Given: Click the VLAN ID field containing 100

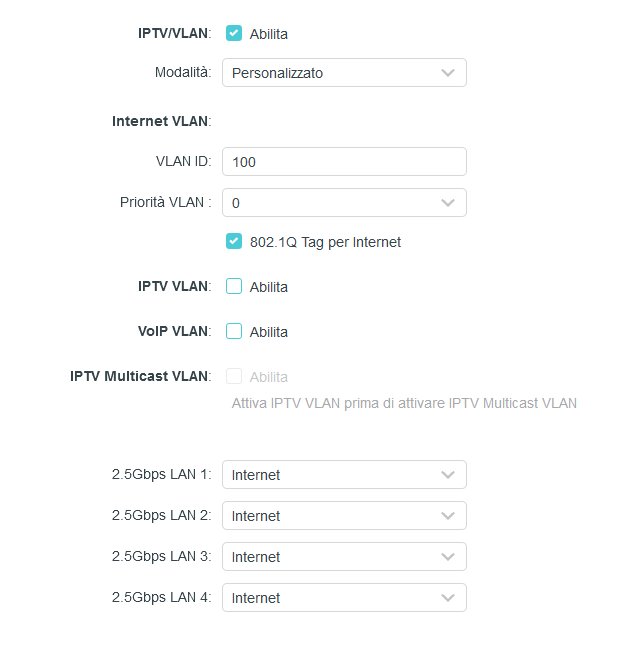Looking at the screenshot, I should [343, 161].
